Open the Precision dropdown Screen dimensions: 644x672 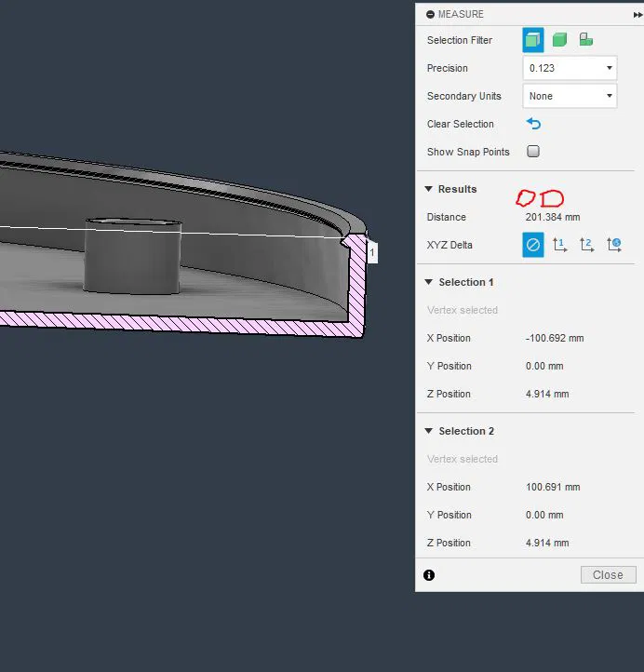[x=570, y=68]
